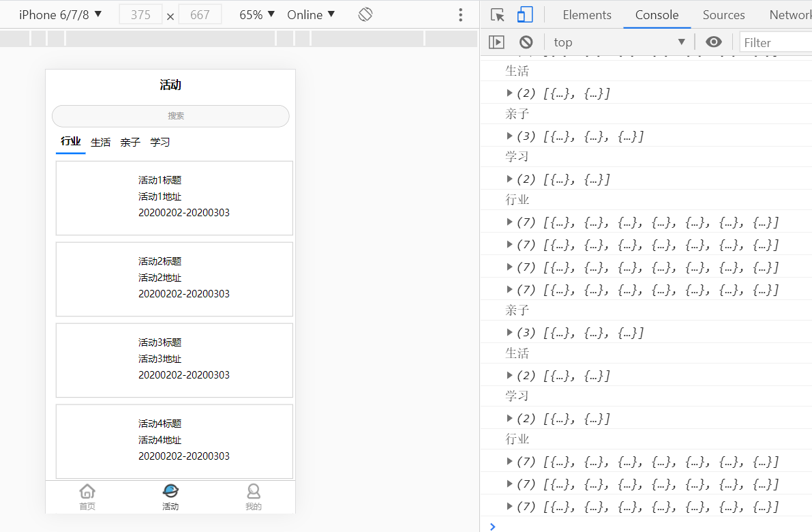Click the 搜索 search bar

170,116
